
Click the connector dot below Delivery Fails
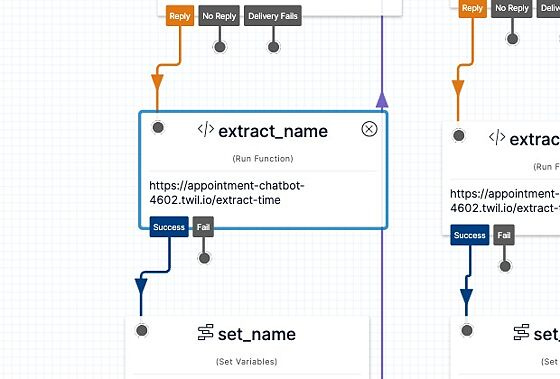click(274, 46)
